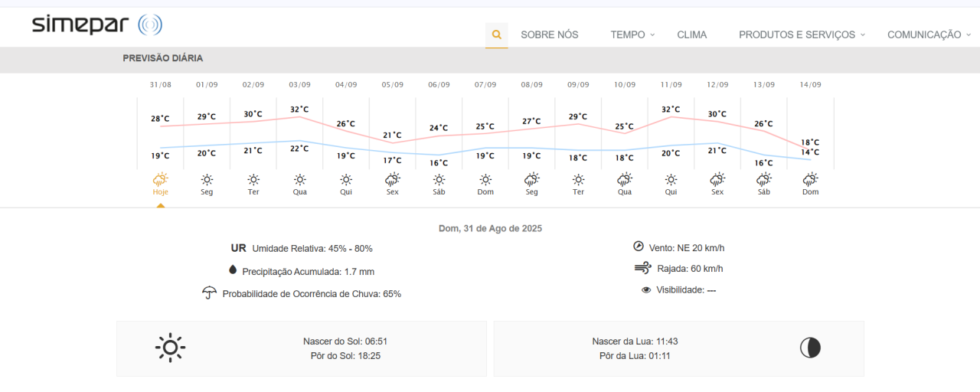Select the rain icon for Sex 05/09

(x=392, y=180)
